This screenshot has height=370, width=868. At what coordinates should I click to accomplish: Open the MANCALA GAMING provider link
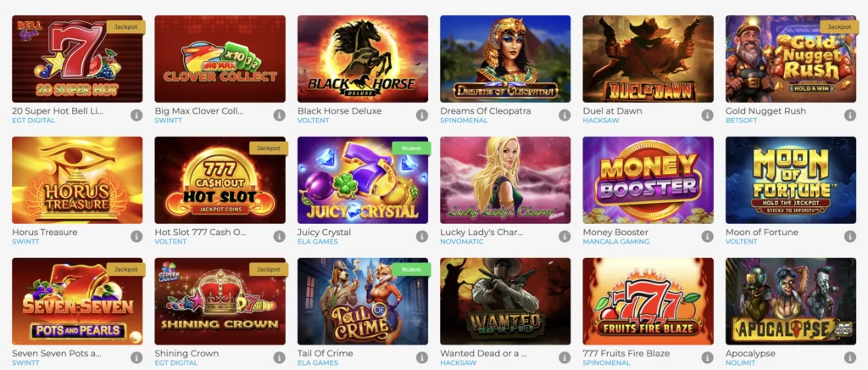point(616,242)
